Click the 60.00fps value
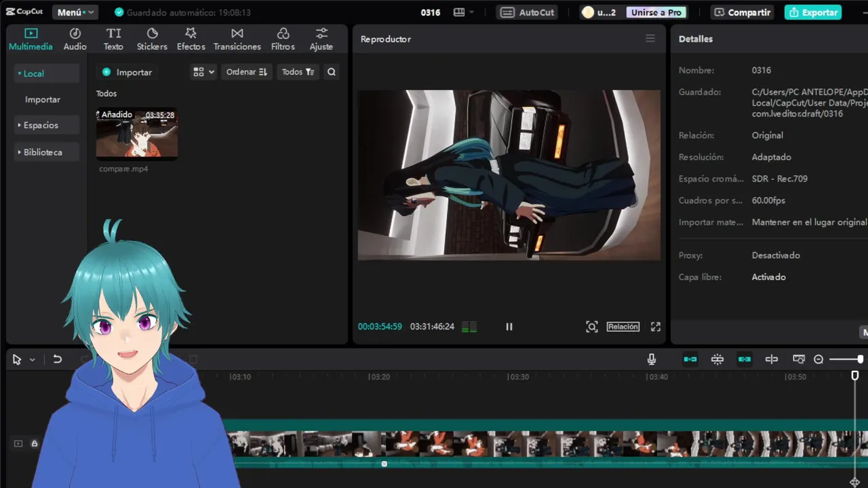868x488 pixels. [x=768, y=201]
